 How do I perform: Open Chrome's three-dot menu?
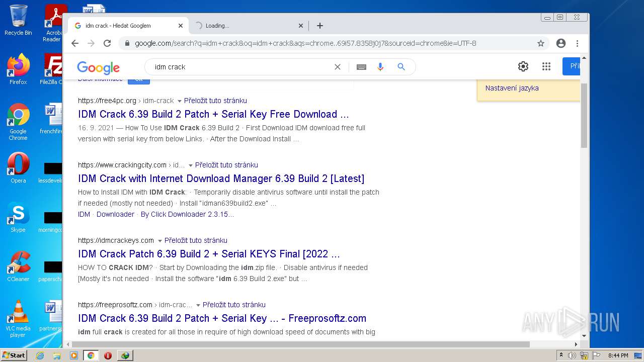pos(577,43)
